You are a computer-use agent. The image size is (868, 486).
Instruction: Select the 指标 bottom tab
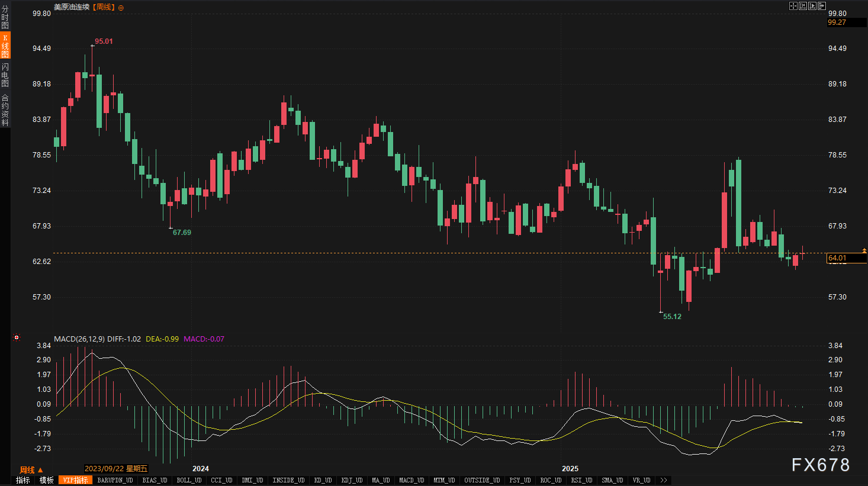tap(23, 480)
